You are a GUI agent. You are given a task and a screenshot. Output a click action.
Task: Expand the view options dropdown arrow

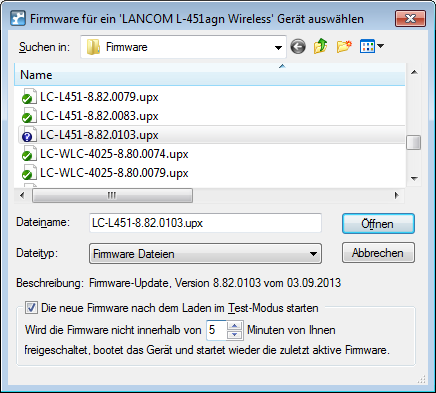(380, 46)
